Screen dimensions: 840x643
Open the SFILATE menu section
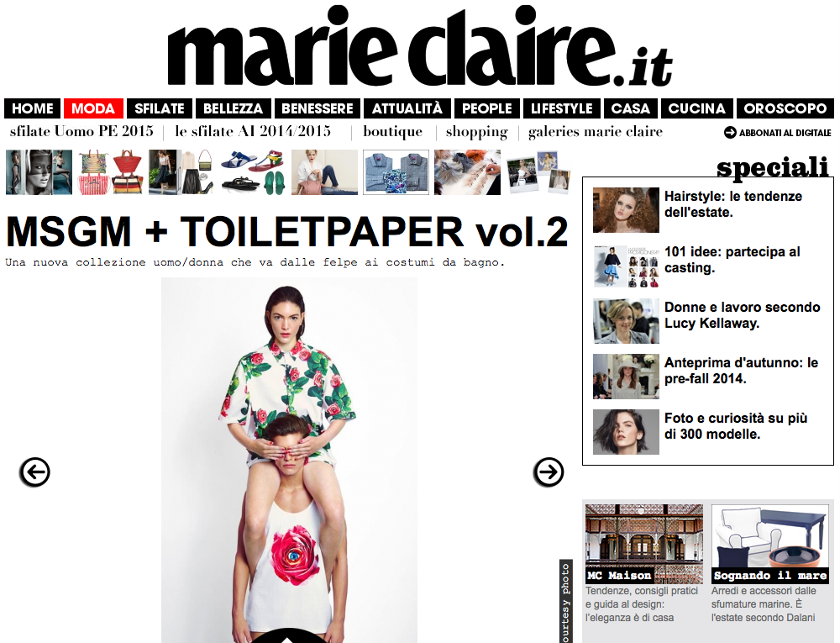coord(160,108)
